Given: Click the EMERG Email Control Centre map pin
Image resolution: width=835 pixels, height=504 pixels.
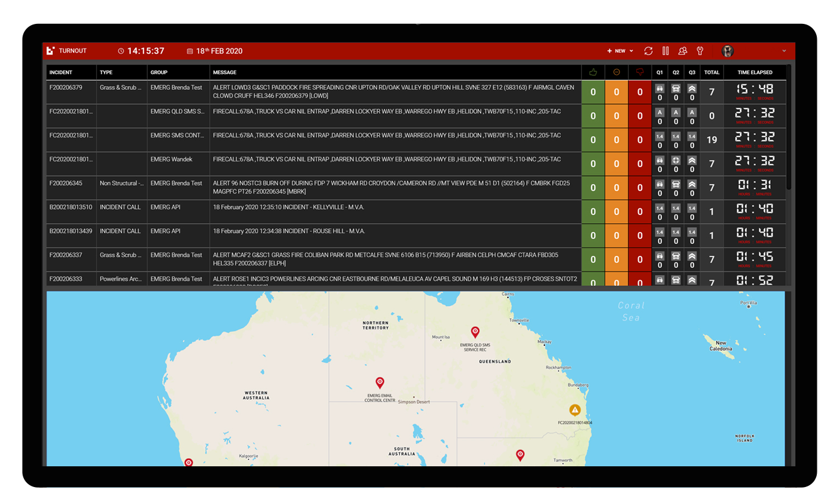Looking at the screenshot, I should [x=379, y=382].
